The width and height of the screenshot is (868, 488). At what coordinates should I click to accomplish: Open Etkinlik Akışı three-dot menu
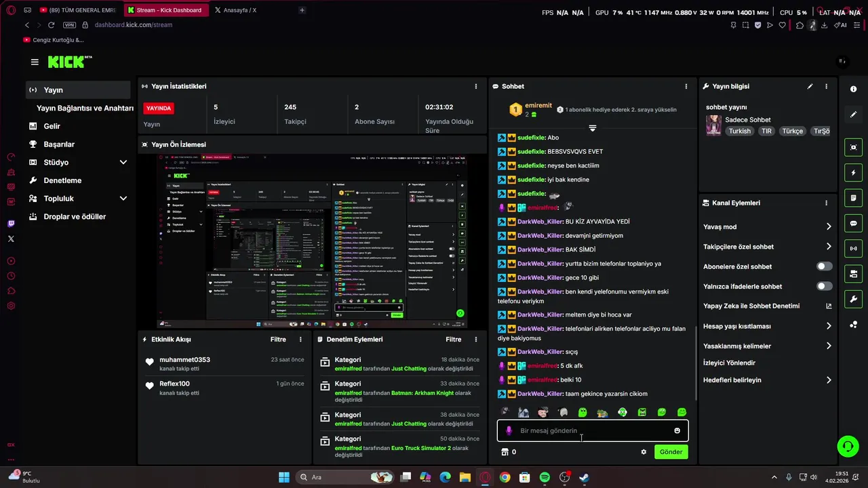coord(300,340)
